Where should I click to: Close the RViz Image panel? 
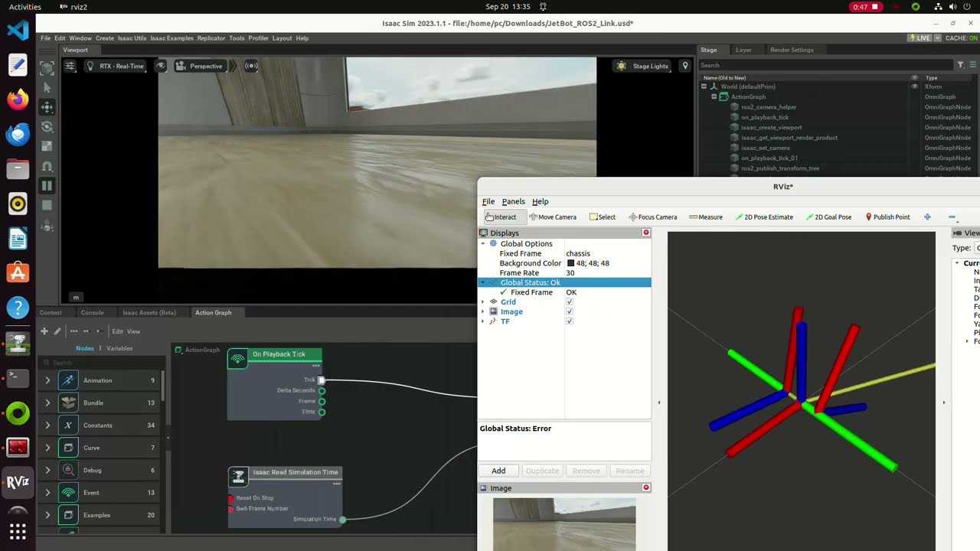tap(646, 487)
